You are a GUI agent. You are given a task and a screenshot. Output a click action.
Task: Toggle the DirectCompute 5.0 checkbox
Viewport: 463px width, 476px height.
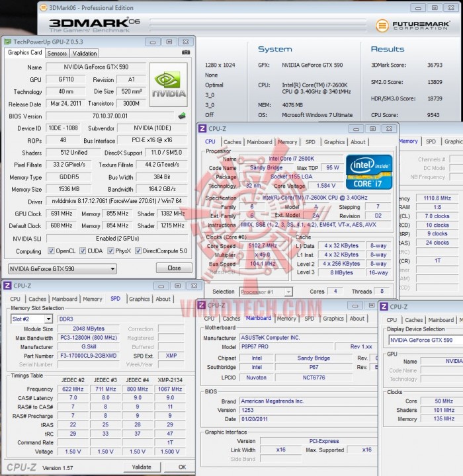pyautogui.click(x=138, y=251)
